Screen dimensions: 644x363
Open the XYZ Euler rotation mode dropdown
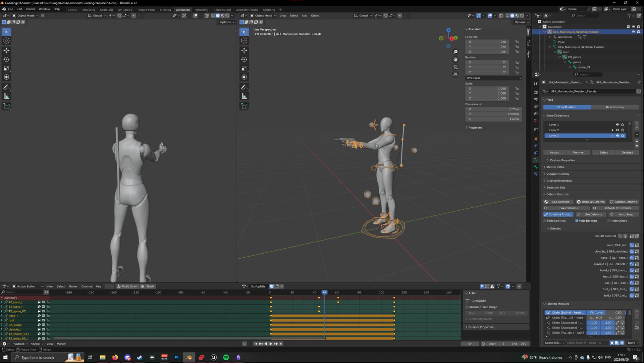494,78
